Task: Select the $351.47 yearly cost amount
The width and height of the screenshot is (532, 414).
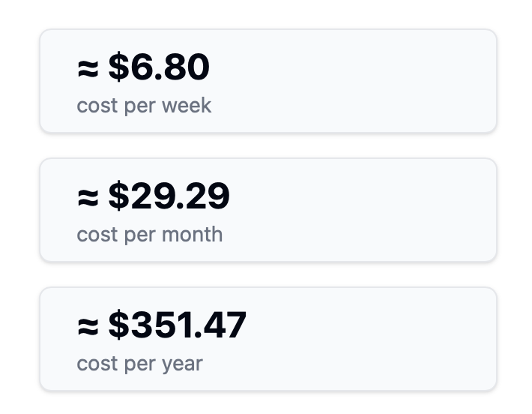Action: click(x=177, y=325)
